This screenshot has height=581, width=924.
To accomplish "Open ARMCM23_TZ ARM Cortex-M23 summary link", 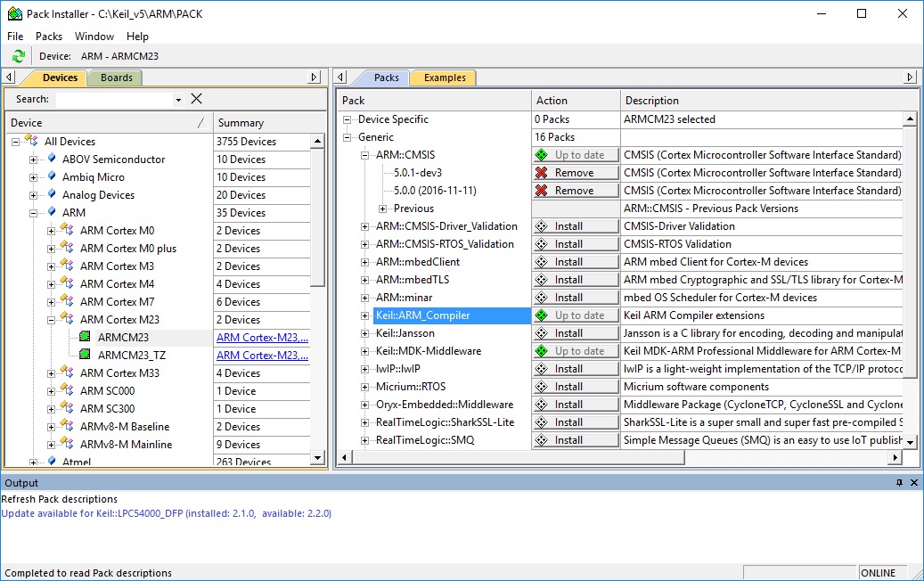I will 262,356.
